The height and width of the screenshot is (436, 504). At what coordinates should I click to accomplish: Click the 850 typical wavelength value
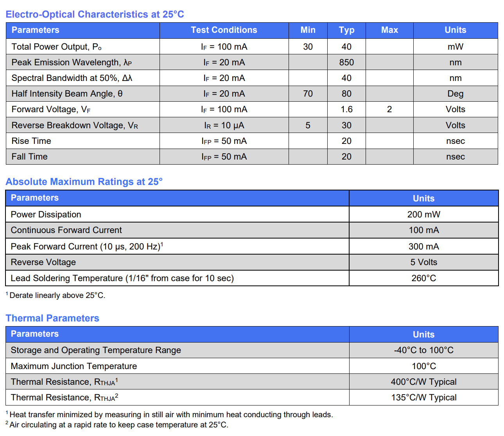click(346, 63)
